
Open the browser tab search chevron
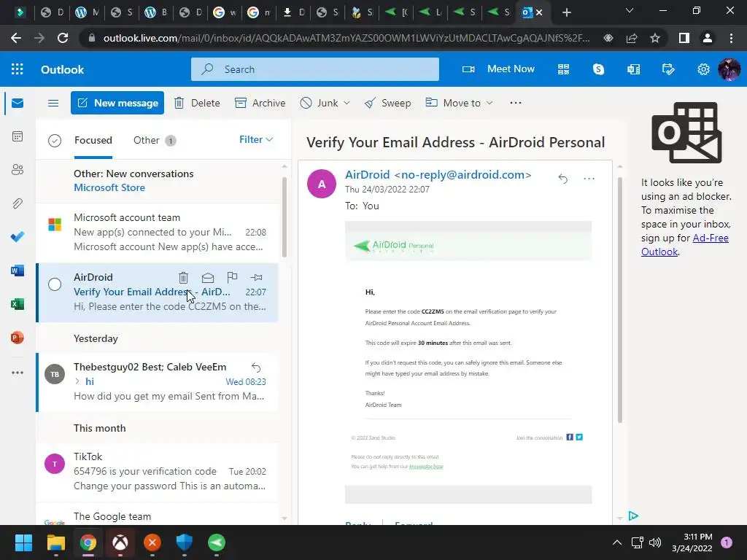coord(630,10)
